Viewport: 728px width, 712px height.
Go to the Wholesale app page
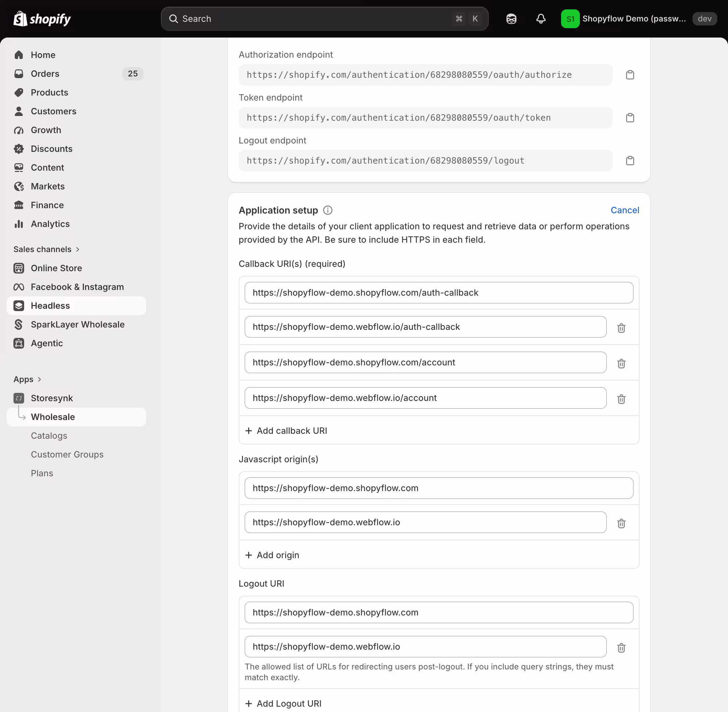click(76, 417)
